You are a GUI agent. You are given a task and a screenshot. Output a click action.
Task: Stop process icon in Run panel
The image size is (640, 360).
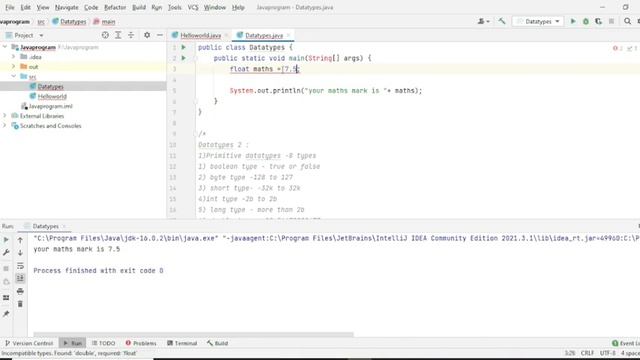6,268
